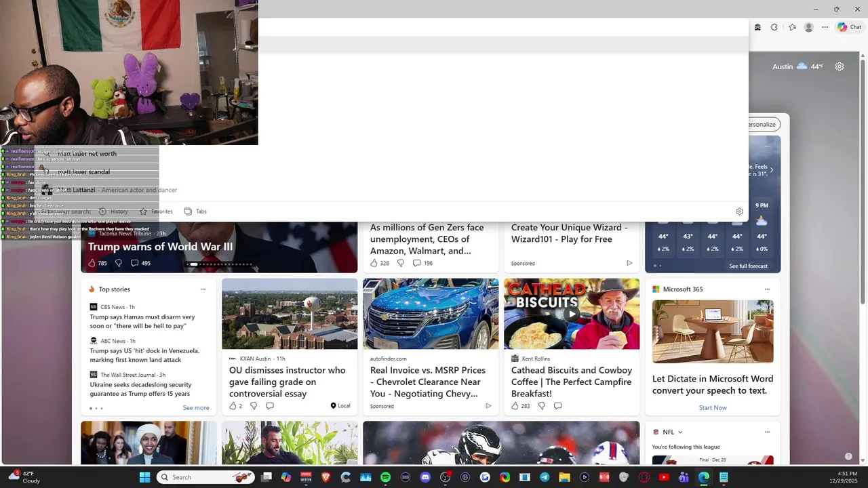This screenshot has height=488, width=868.
Task: Open the US hit dock in Venezuela headline
Action: point(144,355)
